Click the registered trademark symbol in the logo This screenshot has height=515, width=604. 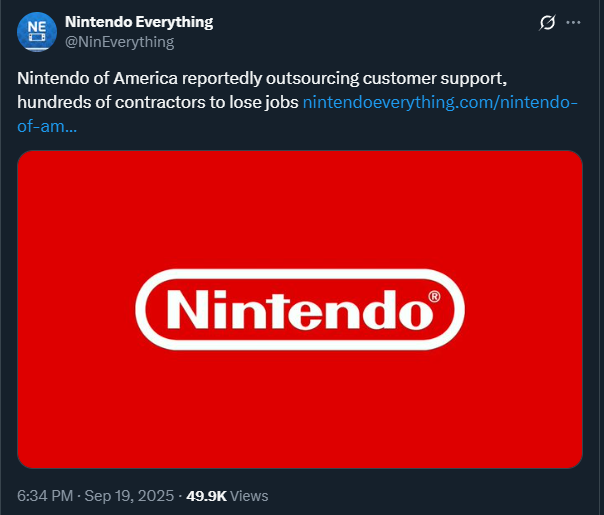point(434,297)
